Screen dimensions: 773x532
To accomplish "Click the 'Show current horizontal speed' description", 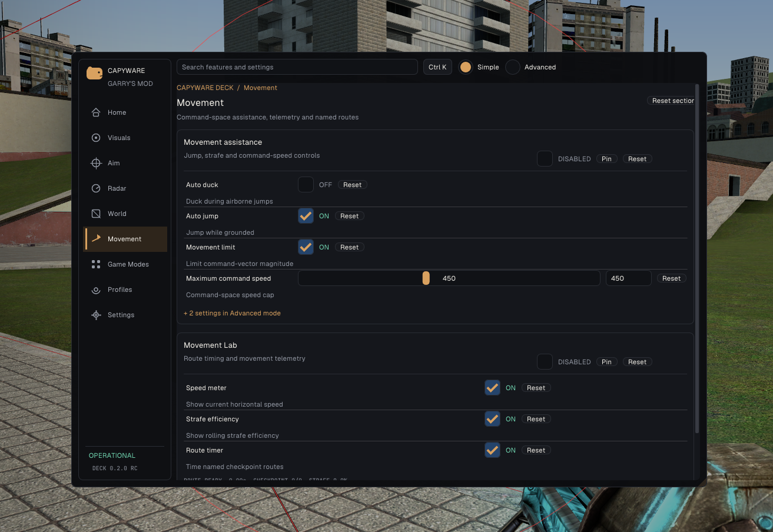I will [234, 404].
